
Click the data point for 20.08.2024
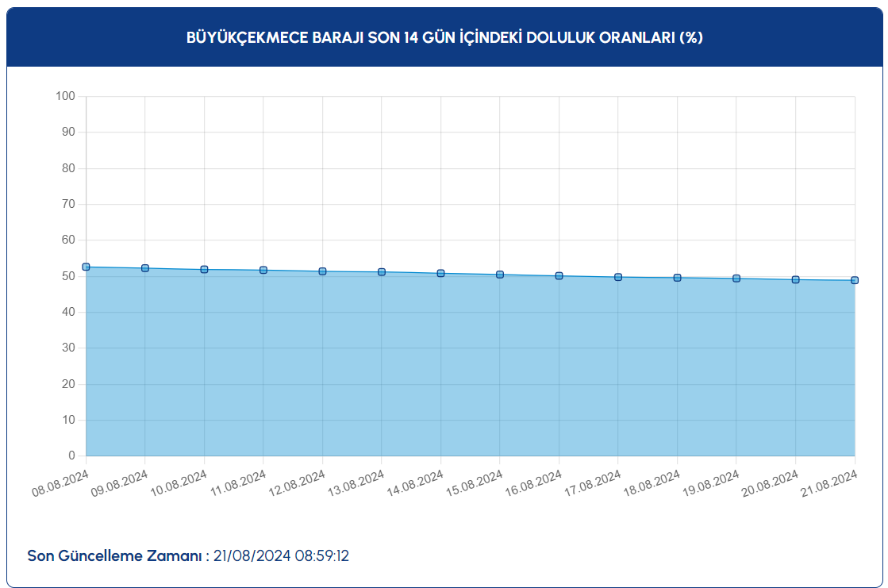(795, 279)
